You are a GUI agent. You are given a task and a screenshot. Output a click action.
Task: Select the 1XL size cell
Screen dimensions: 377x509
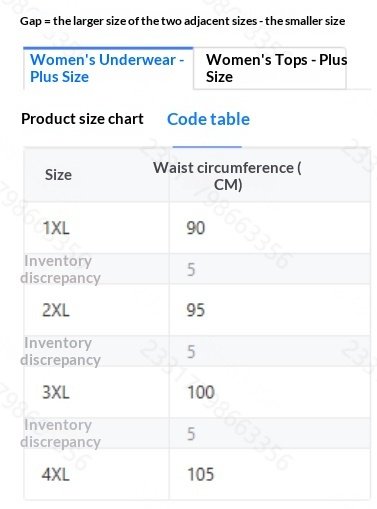pos(96,228)
